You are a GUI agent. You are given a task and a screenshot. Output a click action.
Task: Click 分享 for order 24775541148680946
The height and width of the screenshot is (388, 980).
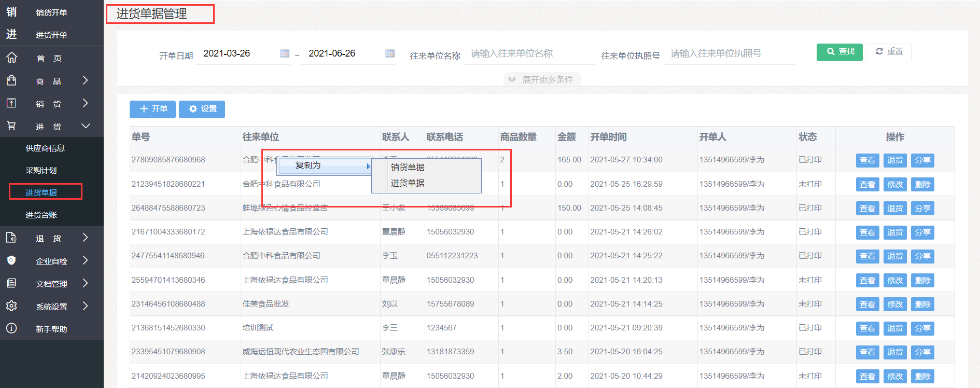coord(922,256)
